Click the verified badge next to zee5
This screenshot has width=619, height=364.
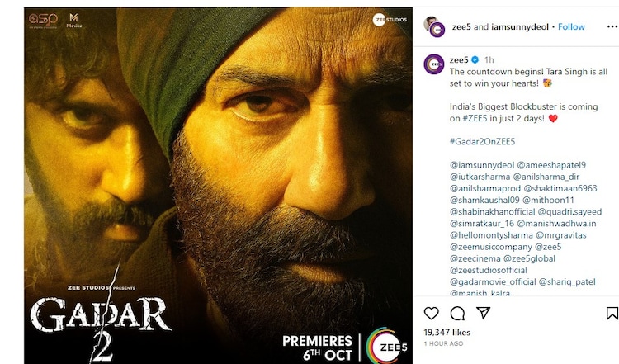[475, 60]
